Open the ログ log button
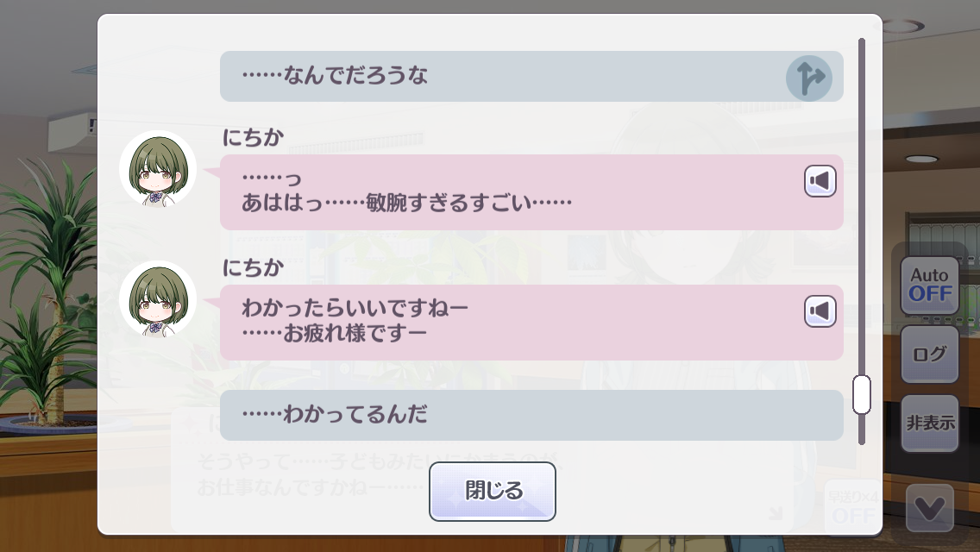 pos(930,354)
